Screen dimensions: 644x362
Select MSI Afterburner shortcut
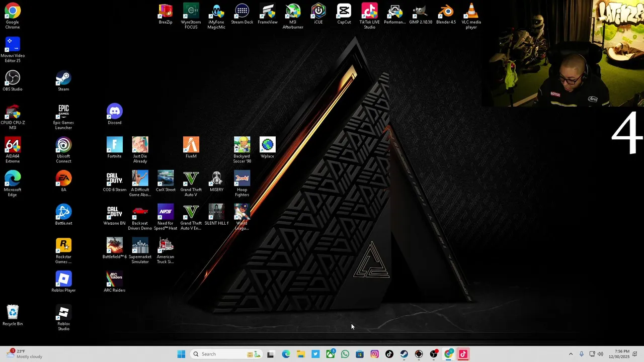(293, 16)
